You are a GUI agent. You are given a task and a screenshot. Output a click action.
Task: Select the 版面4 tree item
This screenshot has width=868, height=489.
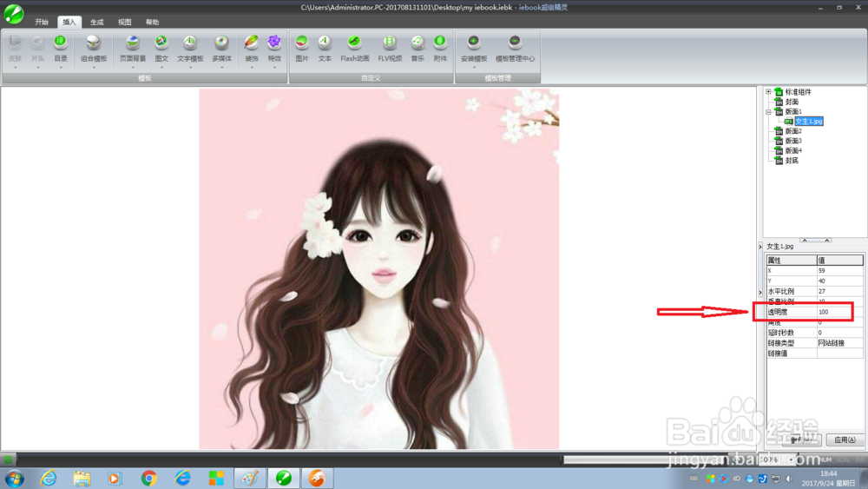tap(792, 150)
